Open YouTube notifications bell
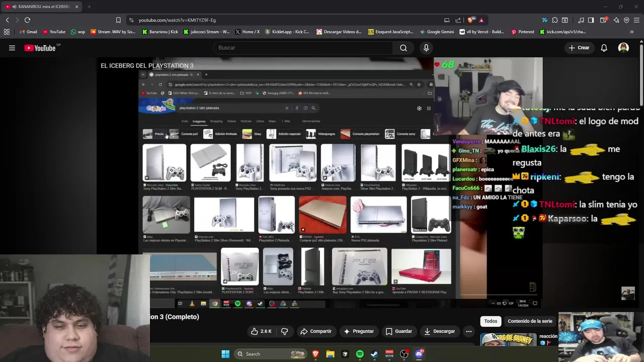The height and width of the screenshot is (362, 644). click(604, 48)
